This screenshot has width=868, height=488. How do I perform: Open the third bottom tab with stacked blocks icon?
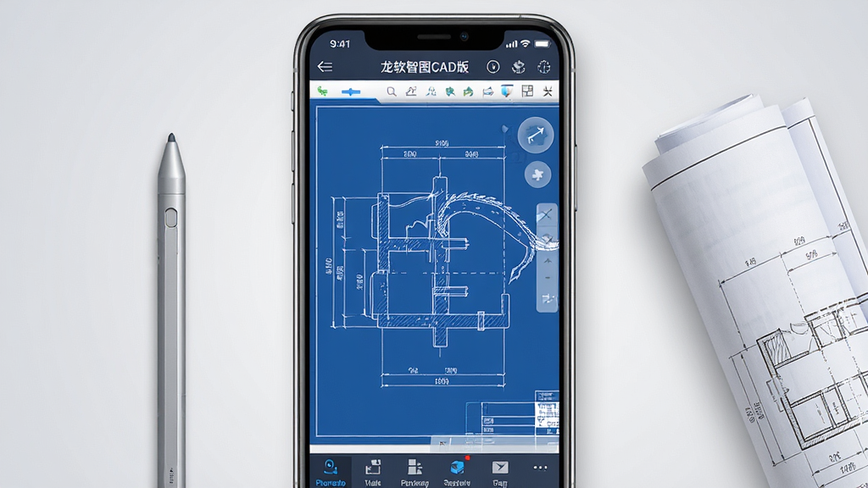coord(415,473)
